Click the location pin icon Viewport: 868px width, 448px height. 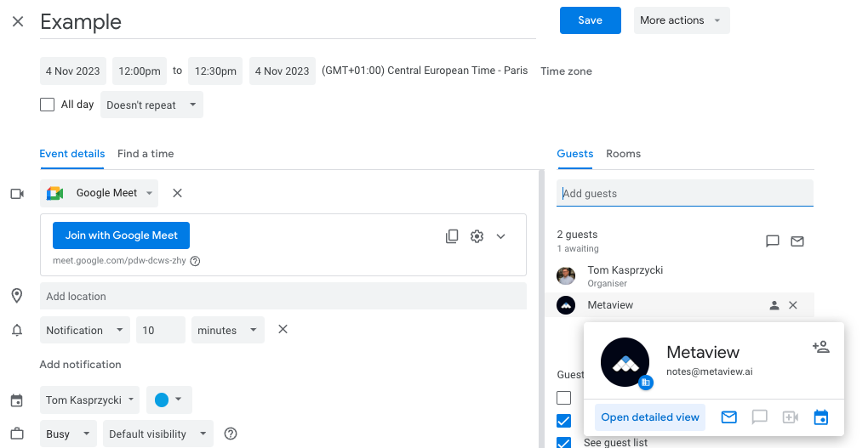(17, 296)
